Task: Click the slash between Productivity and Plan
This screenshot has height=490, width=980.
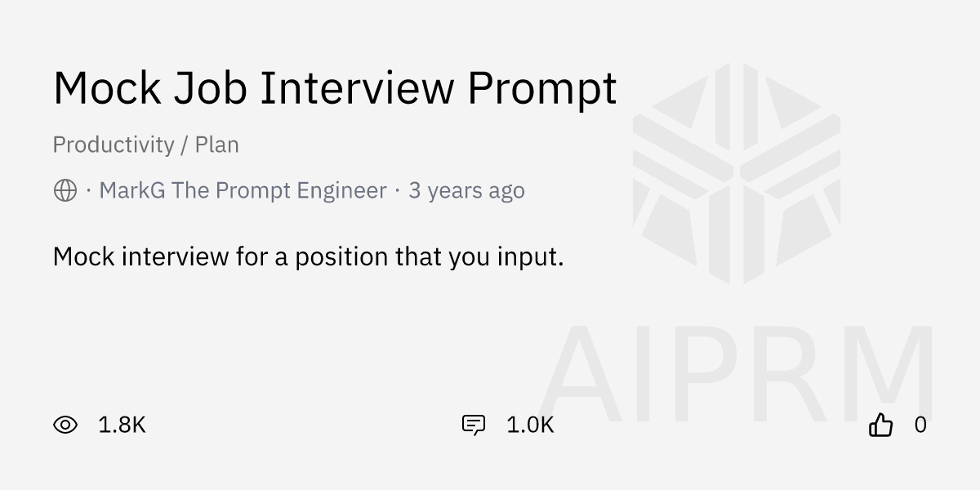Action: 185,145
